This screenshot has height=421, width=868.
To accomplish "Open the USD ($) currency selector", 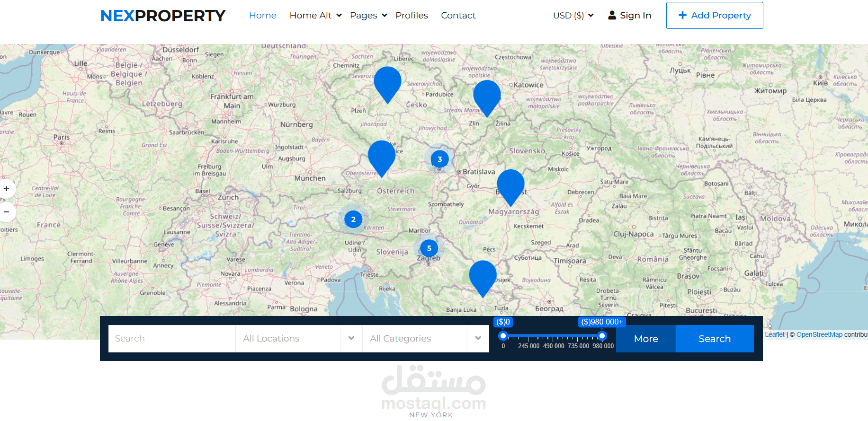I will coord(573,15).
